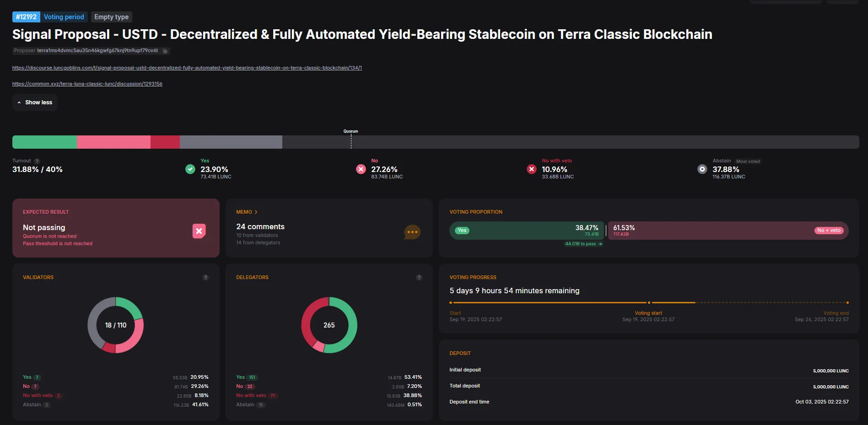Screen dimensions: 868x425
Task: Copy the proposer address icon
Action: pos(165,51)
